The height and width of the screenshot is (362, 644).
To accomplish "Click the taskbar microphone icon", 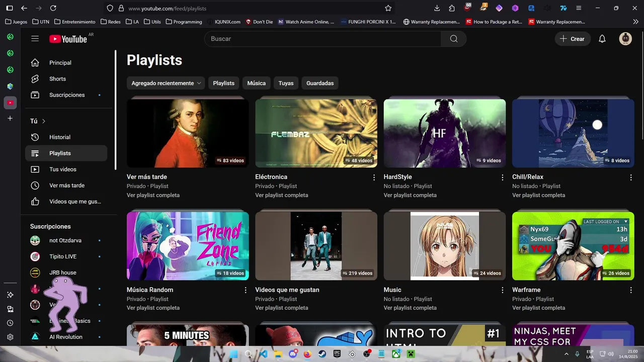I will click(x=577, y=354).
